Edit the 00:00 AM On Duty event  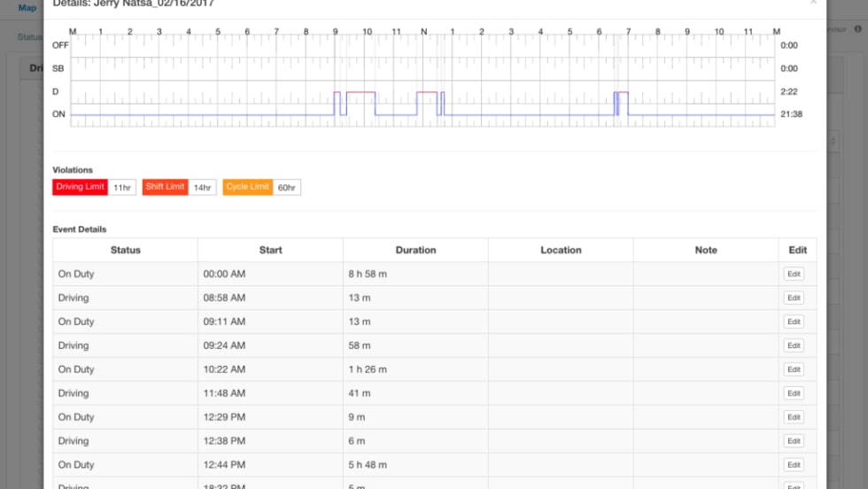click(x=794, y=274)
